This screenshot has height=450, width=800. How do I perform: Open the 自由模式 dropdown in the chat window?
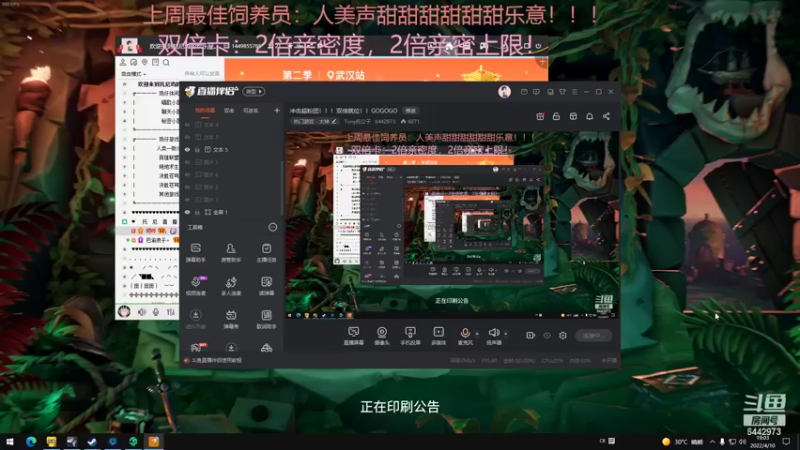pyautogui.click(x=134, y=74)
